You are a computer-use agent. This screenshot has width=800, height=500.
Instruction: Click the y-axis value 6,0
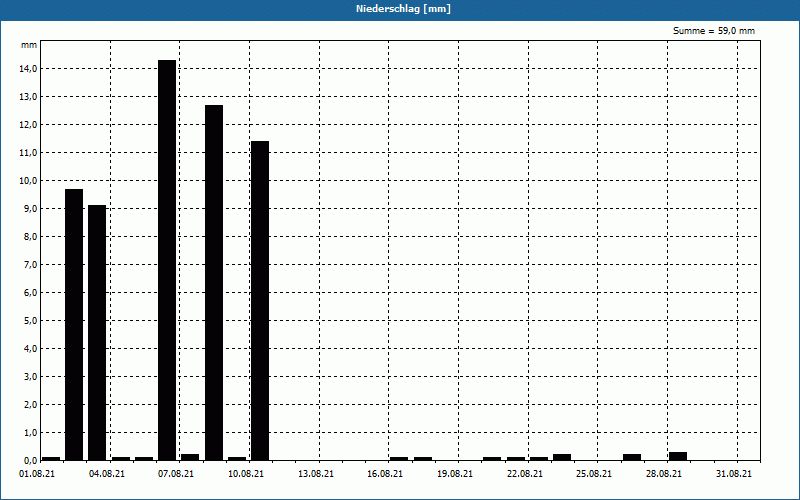[30, 293]
